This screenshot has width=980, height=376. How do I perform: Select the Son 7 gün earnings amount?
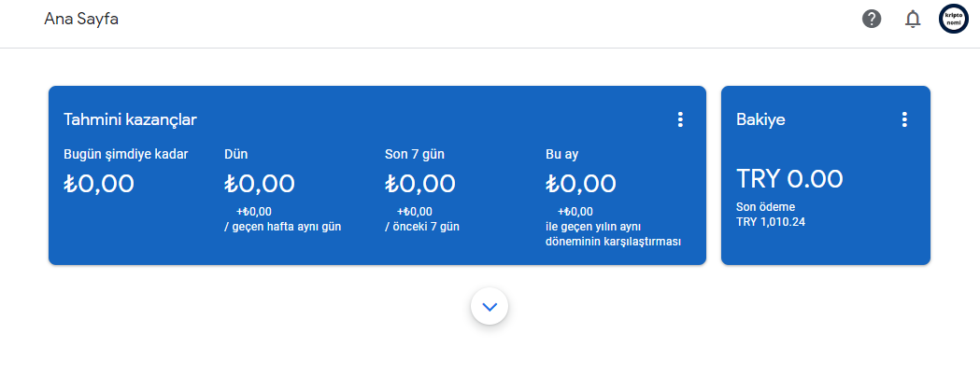click(x=420, y=184)
